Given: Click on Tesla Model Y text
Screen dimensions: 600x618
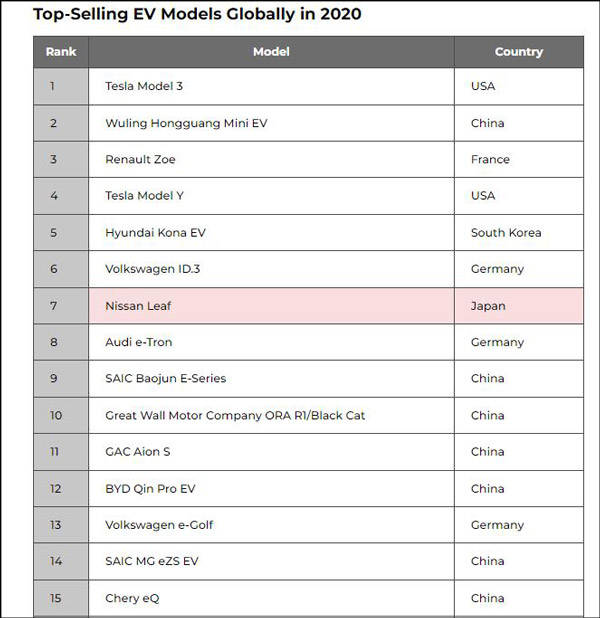Looking at the screenshot, I should click(144, 196).
